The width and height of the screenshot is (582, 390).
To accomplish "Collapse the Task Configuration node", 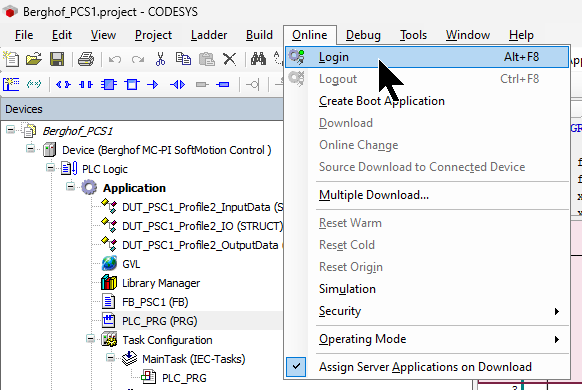I will coord(91,338).
